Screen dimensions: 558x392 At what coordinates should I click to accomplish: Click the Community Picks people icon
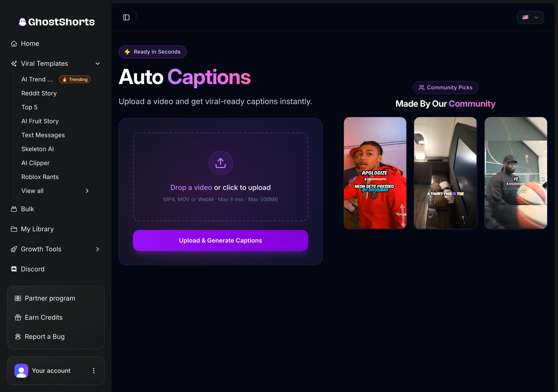click(421, 88)
